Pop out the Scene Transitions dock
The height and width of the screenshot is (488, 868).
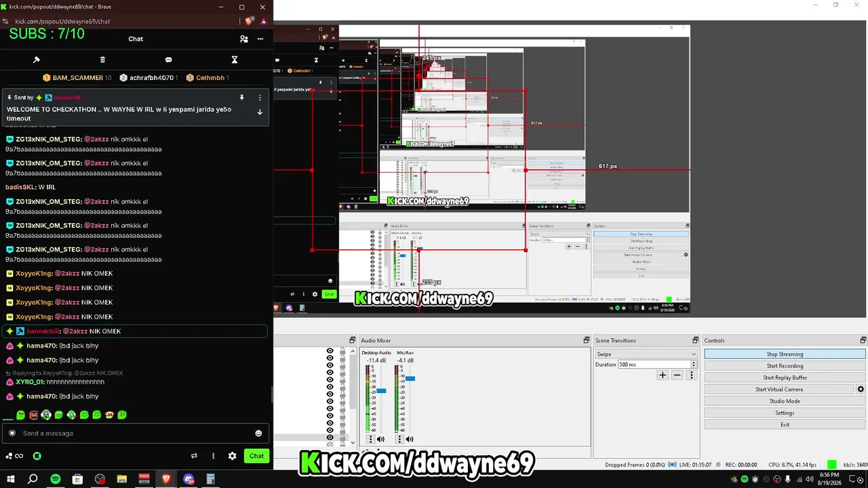tap(695, 340)
